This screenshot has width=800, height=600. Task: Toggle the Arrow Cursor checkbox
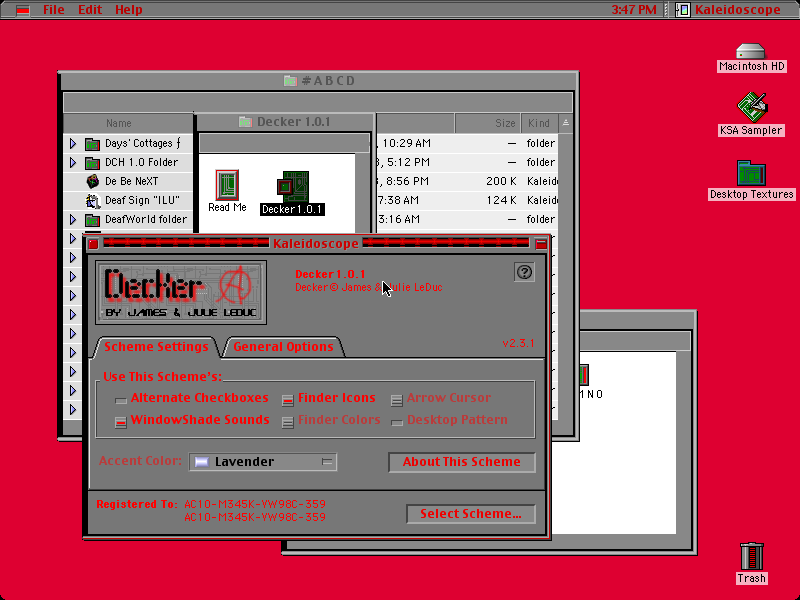(396, 399)
